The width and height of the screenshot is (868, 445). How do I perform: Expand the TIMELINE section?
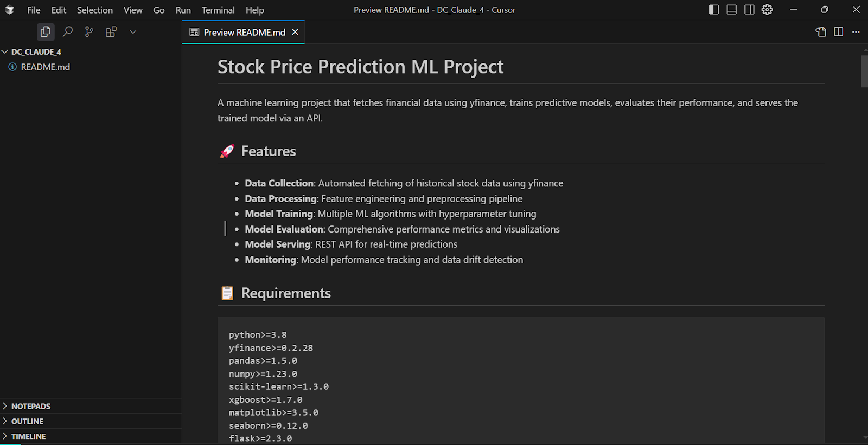[x=91, y=436]
